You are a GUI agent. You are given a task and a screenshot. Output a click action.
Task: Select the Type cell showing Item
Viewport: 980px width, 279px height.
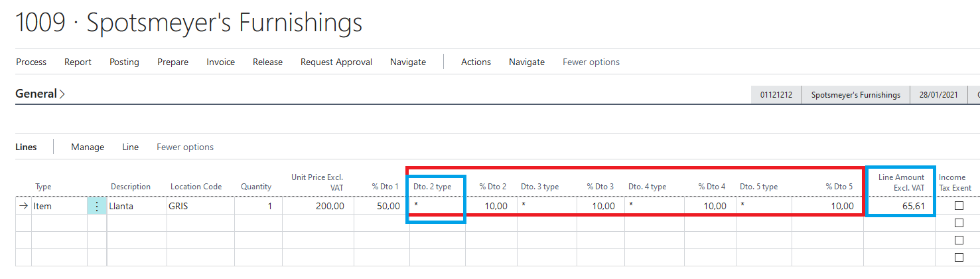59,206
